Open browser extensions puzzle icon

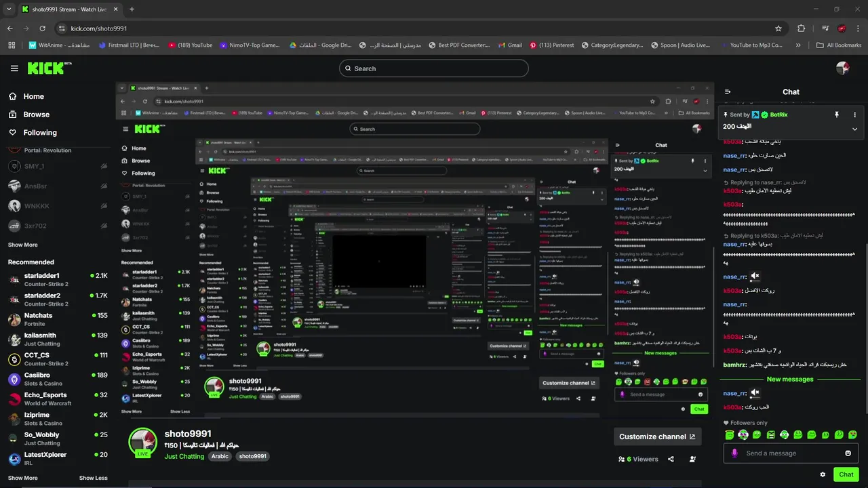tap(802, 28)
